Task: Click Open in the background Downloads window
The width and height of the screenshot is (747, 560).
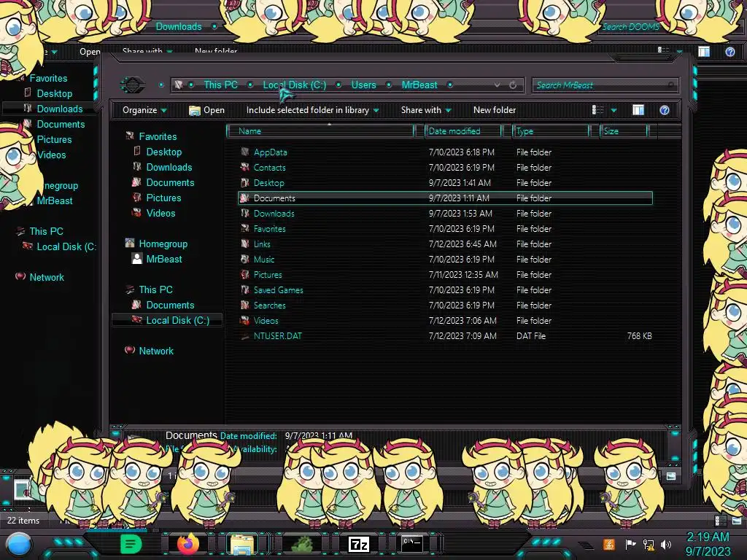Action: (90, 52)
